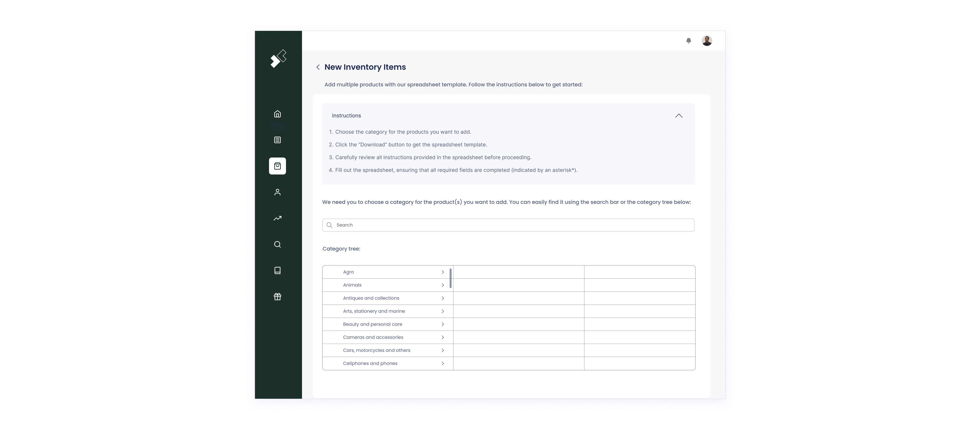Click the category Search input field
Viewport: 980px width, 434px height.
click(x=508, y=225)
